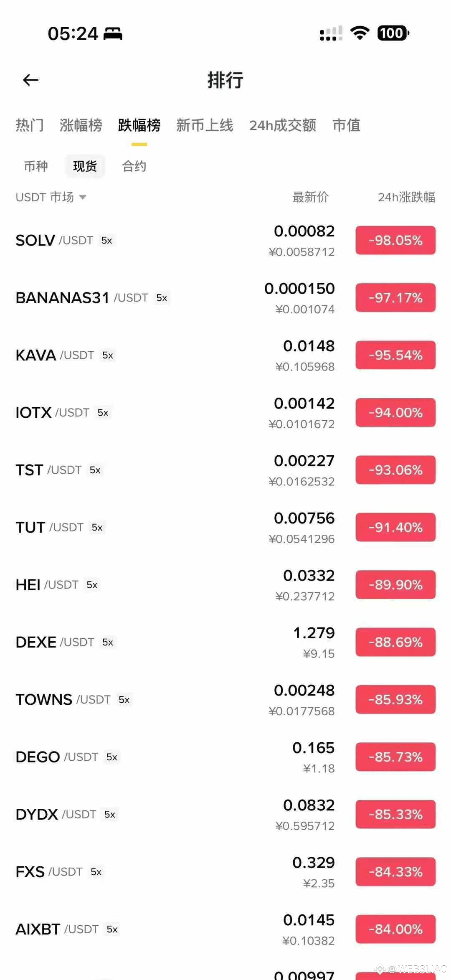
Task: Tap the -95.54% button on KAVA row
Action: pyautogui.click(x=395, y=355)
